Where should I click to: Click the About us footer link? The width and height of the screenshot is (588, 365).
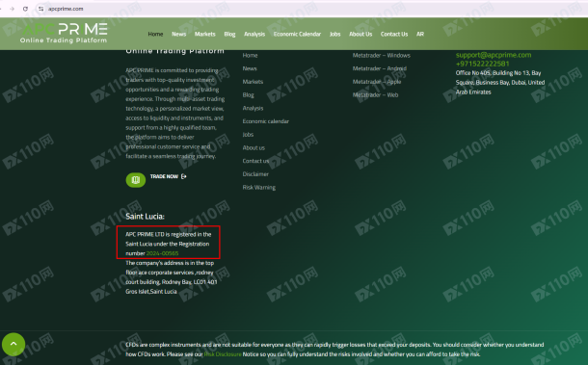254,147
